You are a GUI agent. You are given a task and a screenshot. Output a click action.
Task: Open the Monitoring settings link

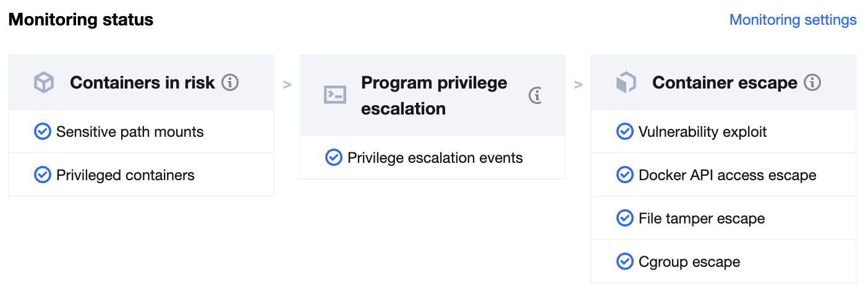pos(793,20)
